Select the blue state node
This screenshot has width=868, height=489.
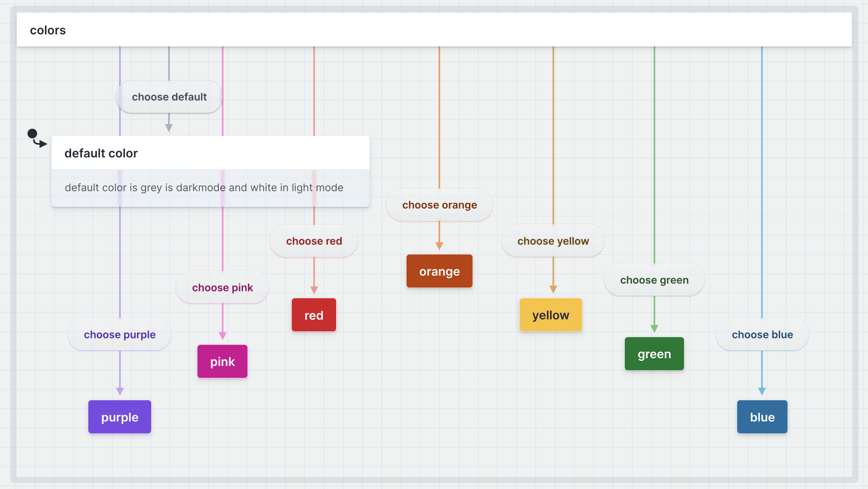pyautogui.click(x=762, y=416)
